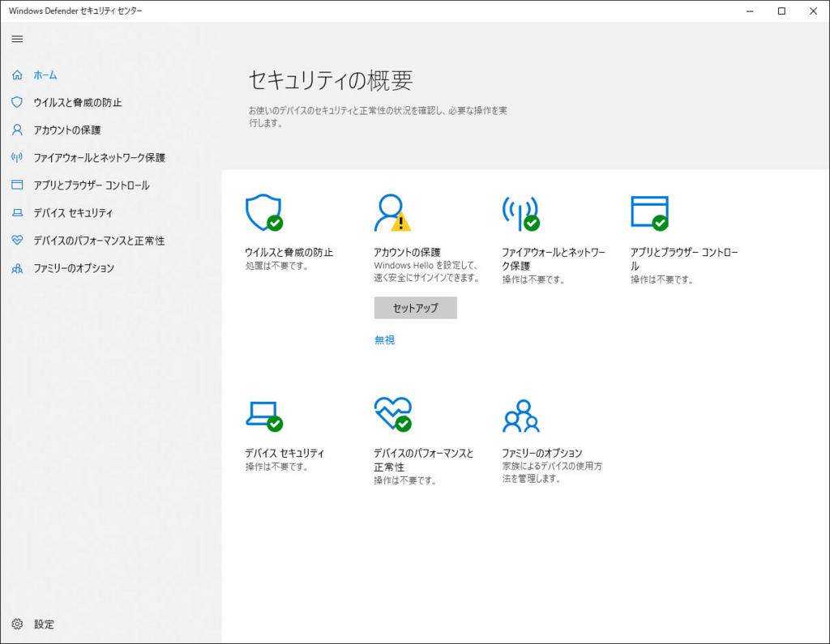Click the ファイアウォールとネットワーク保護 tile title
This screenshot has width=830, height=644.
click(x=554, y=259)
